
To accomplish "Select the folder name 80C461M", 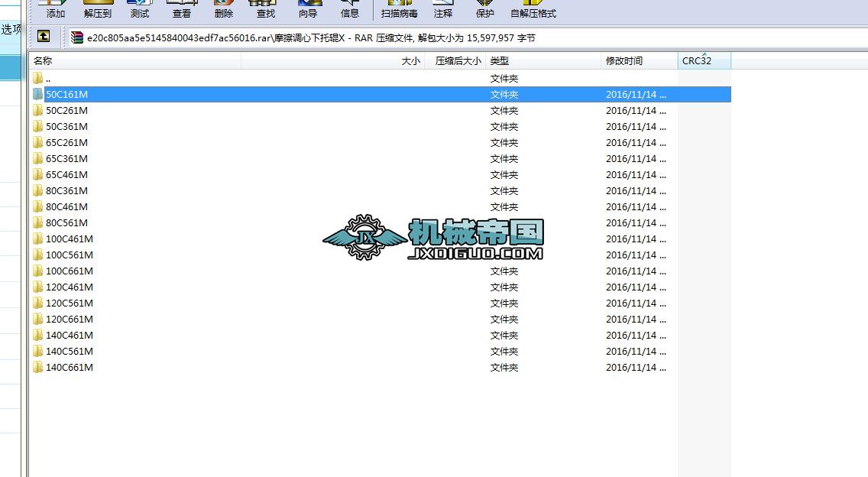I will [x=67, y=207].
